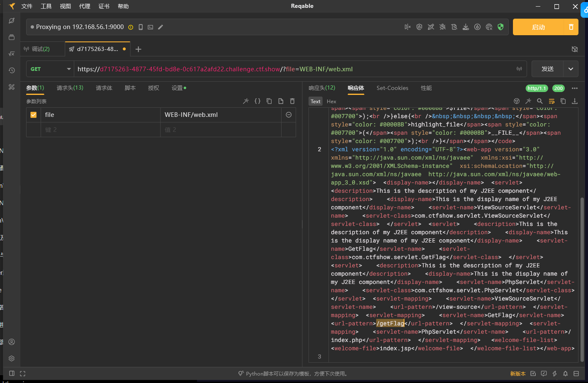Open the 文件 menu

pos(27,6)
